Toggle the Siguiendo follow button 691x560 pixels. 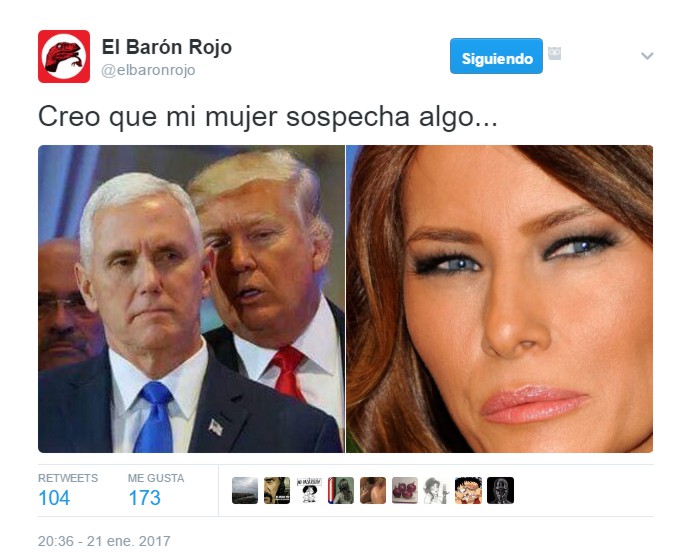[x=496, y=56]
